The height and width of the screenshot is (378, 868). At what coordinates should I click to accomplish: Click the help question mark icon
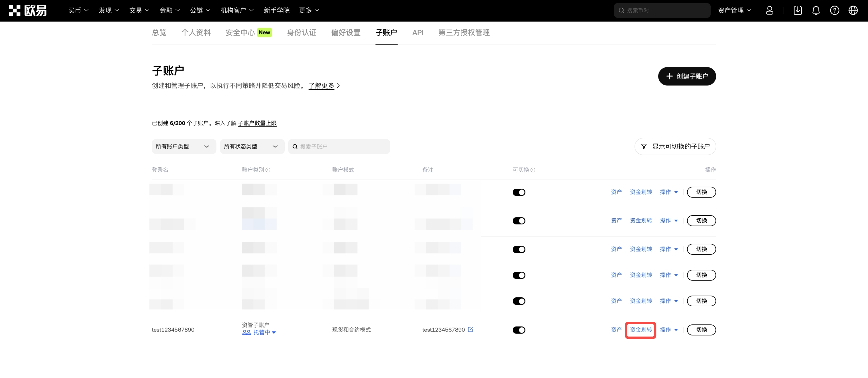[x=834, y=11]
